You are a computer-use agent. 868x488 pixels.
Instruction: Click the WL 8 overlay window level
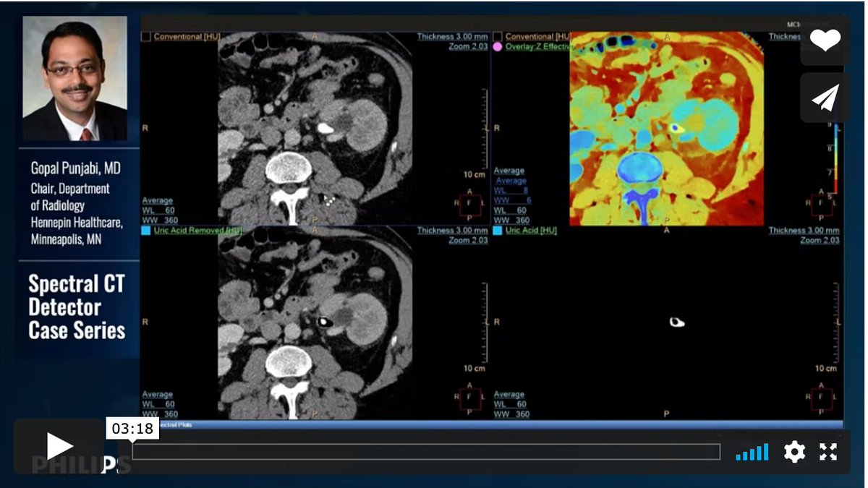coord(512,191)
